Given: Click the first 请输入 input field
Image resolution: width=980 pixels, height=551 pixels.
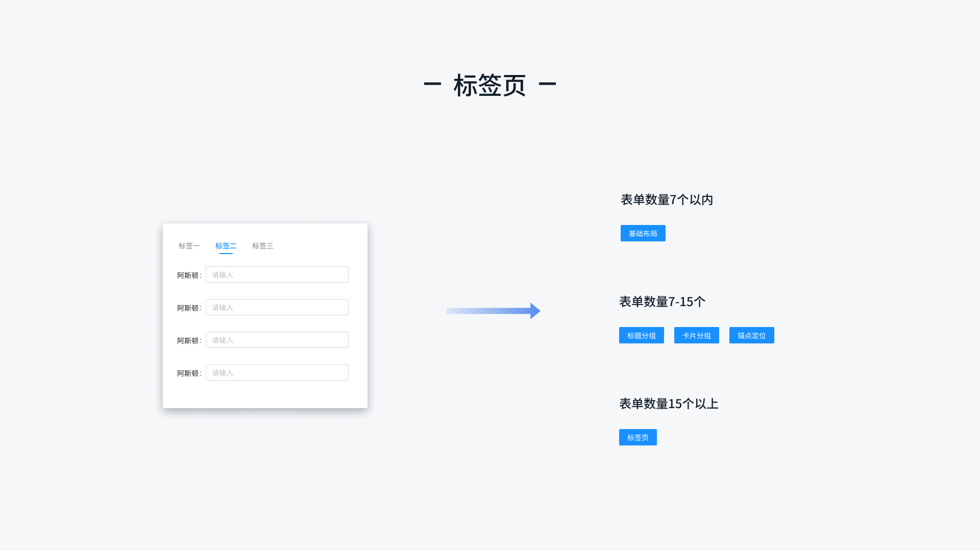Looking at the screenshot, I should (277, 275).
